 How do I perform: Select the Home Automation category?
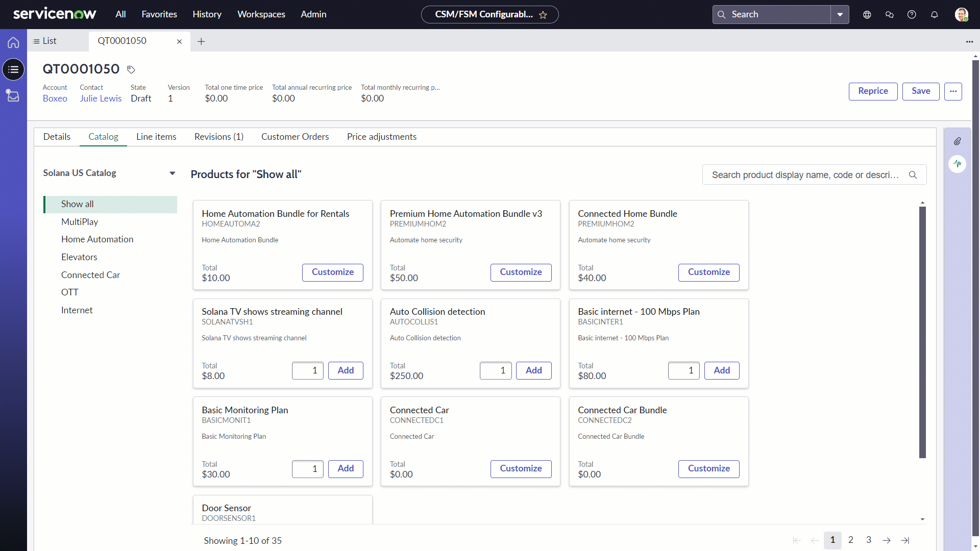pos(110,239)
